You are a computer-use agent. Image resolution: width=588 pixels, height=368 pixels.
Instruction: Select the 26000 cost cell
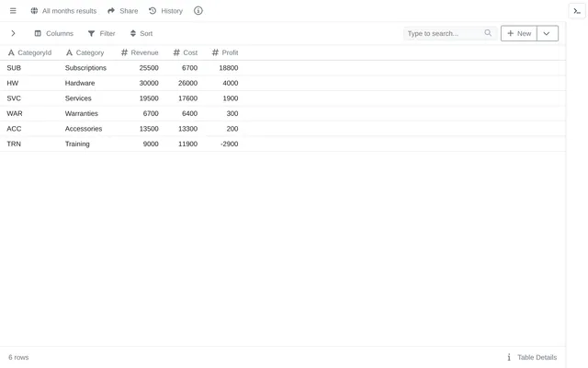[x=187, y=83]
